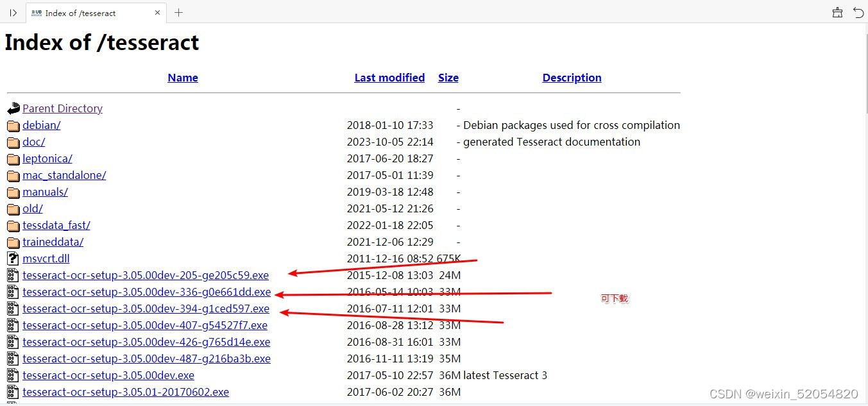
Task: Click the folder icon beside mac_standalone/
Action: (x=13, y=175)
